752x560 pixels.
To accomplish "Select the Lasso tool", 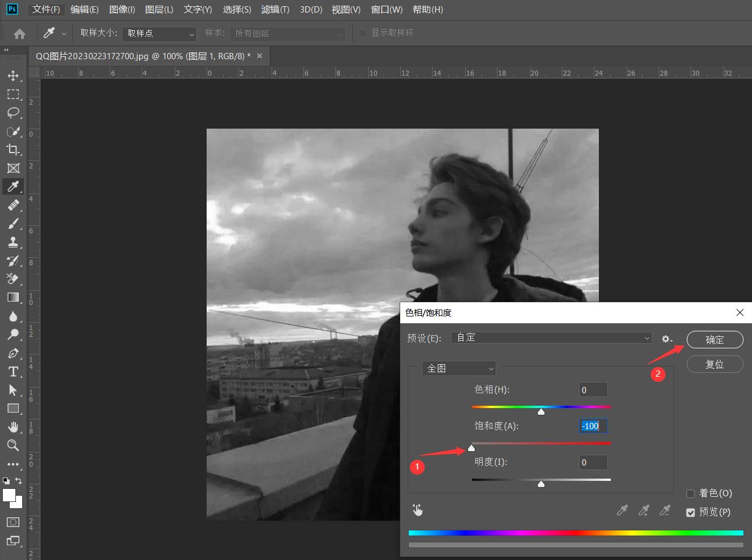I will pos(13,113).
